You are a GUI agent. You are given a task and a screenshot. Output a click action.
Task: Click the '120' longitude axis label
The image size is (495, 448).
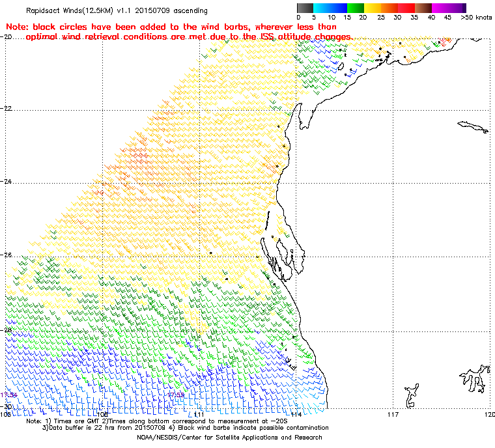point(490,414)
